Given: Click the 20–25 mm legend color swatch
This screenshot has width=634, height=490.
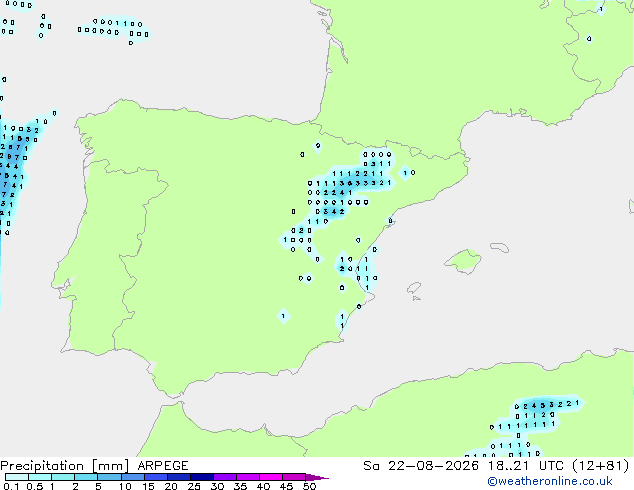Looking at the screenshot, I should [178, 477].
